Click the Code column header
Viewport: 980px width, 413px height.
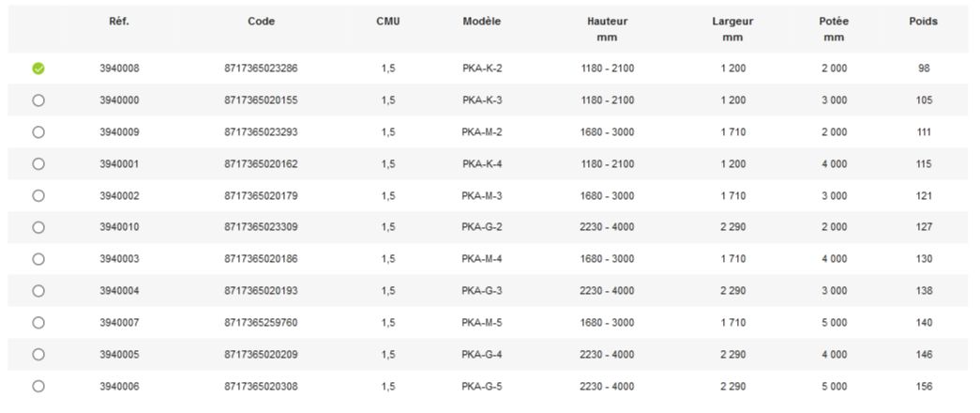coord(261,22)
